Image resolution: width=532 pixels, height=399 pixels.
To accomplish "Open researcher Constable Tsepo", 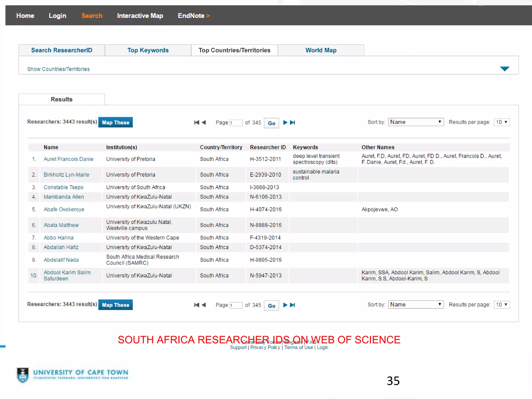I will [63, 187].
